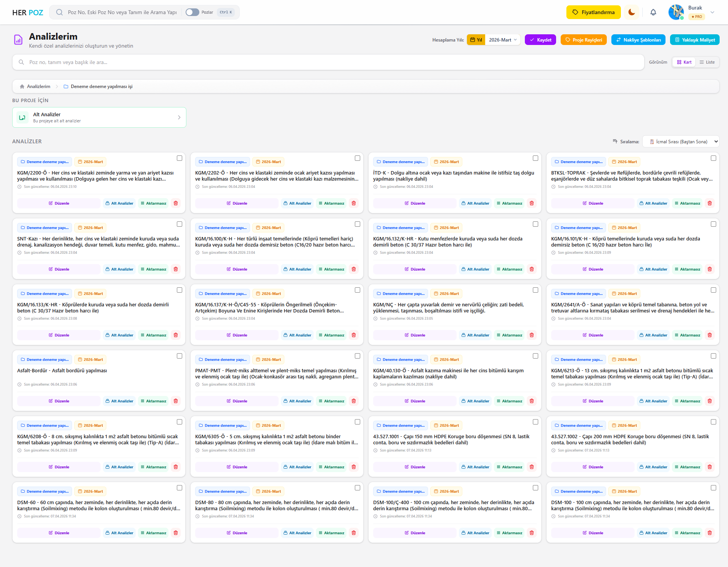Switch to Kart view
The image size is (728, 567).
pos(684,62)
